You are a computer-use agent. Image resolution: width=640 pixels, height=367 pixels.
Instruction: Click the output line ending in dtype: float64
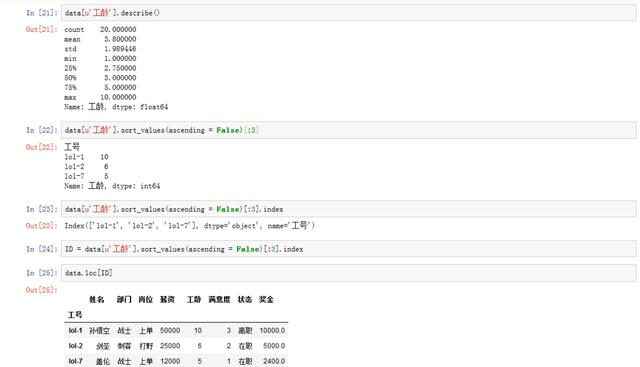tap(116, 107)
